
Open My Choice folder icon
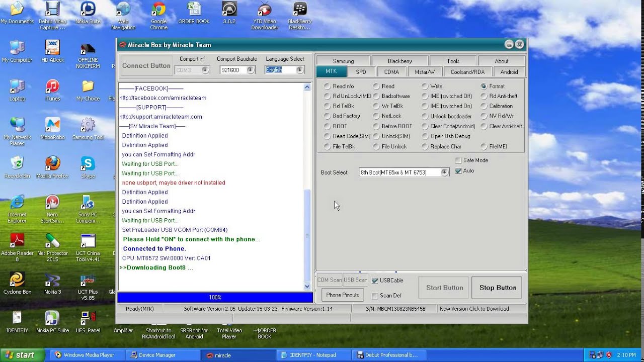pyautogui.click(x=88, y=90)
